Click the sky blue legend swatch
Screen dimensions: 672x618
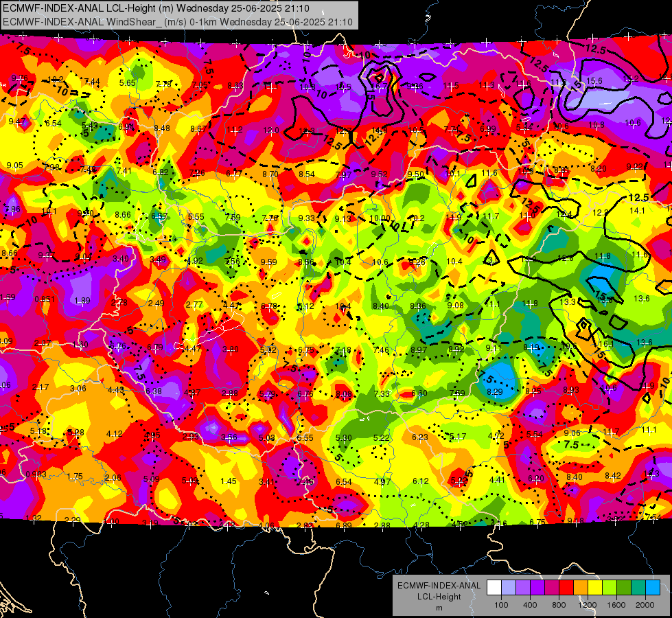coord(653,588)
